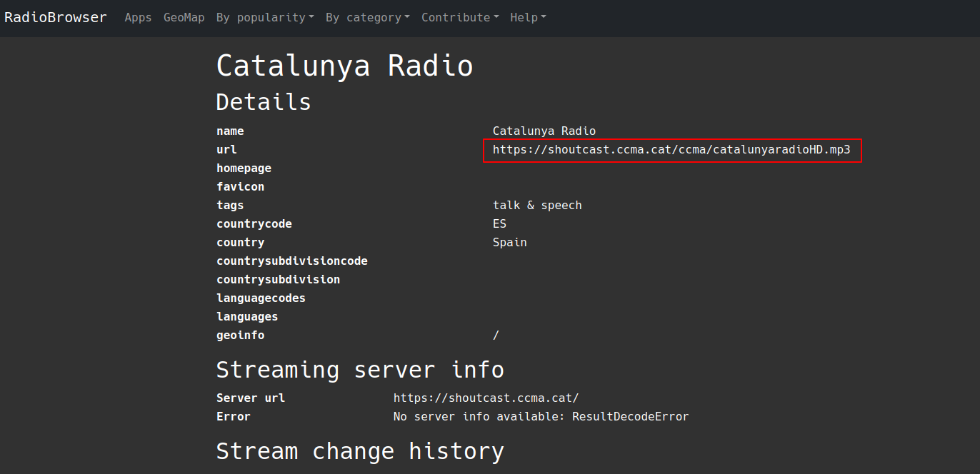
Task: Click the geoinfo slash value
Action: tap(496, 336)
